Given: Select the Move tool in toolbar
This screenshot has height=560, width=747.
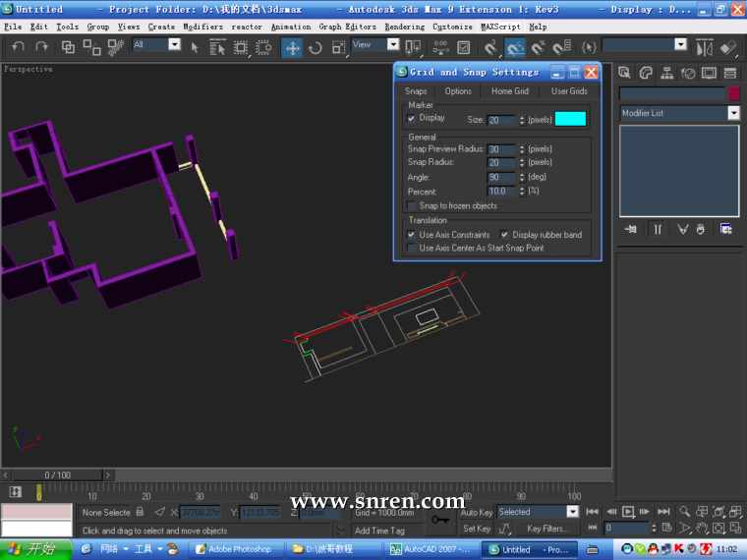Looking at the screenshot, I should (x=292, y=47).
